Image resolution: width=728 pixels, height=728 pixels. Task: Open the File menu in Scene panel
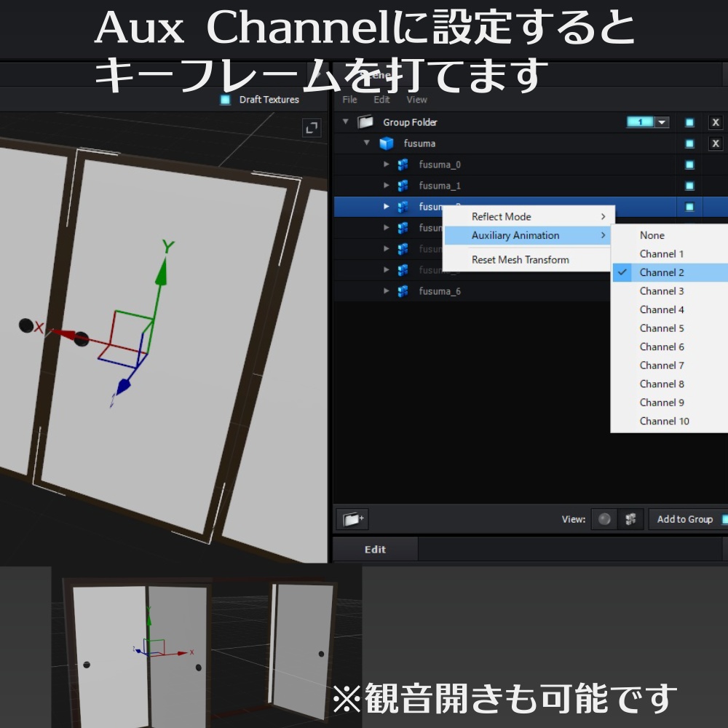coord(349,99)
